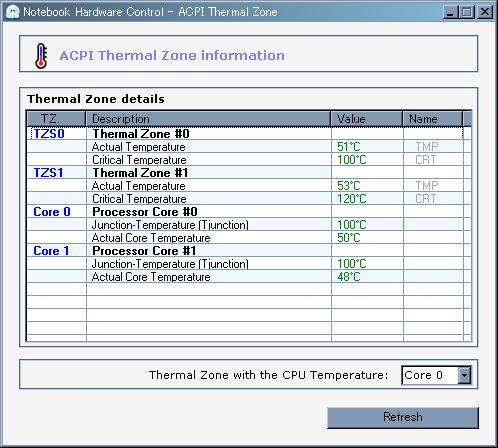Viewport: 498px width, 448px height.
Task: Open the Core 0 dropdown arrow
Action: tap(464, 375)
